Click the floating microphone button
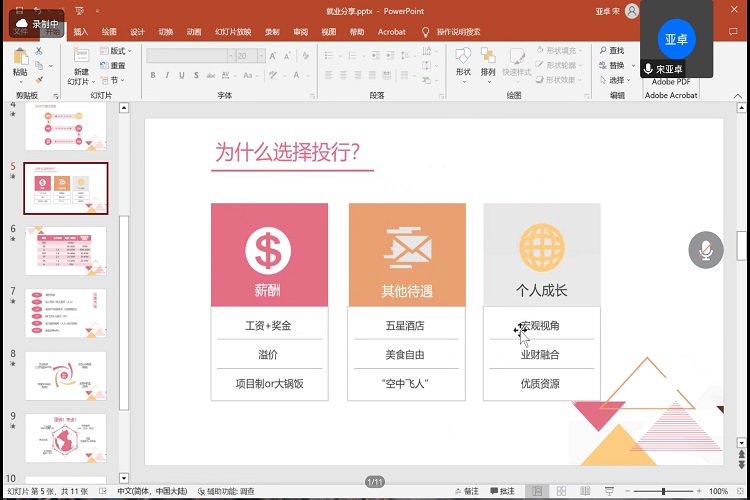750x500 pixels. (706, 250)
